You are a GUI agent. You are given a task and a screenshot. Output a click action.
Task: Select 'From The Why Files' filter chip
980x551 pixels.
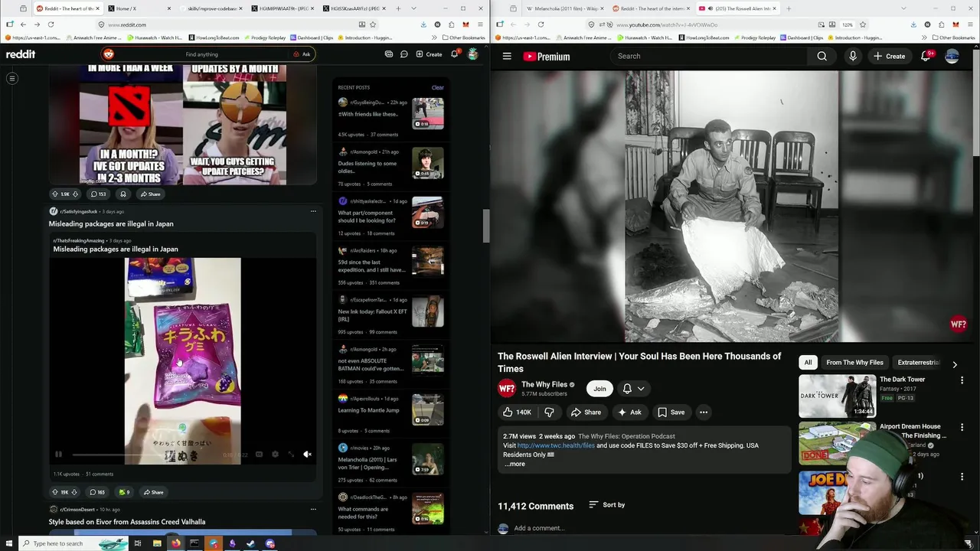854,363
